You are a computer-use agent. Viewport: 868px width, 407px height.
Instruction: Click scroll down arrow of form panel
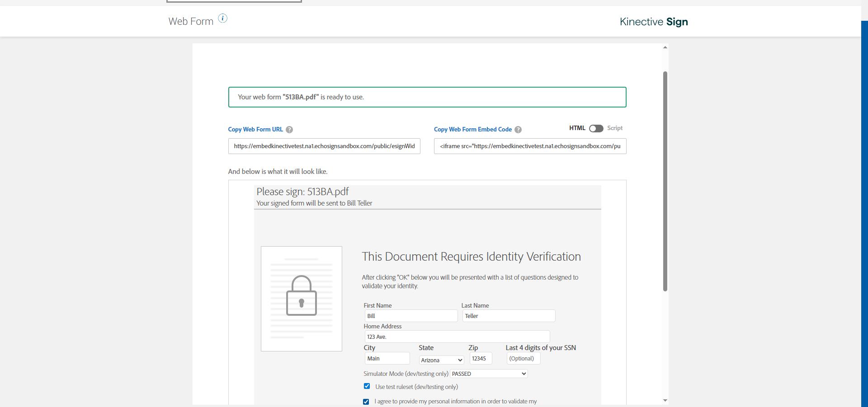coord(665,400)
